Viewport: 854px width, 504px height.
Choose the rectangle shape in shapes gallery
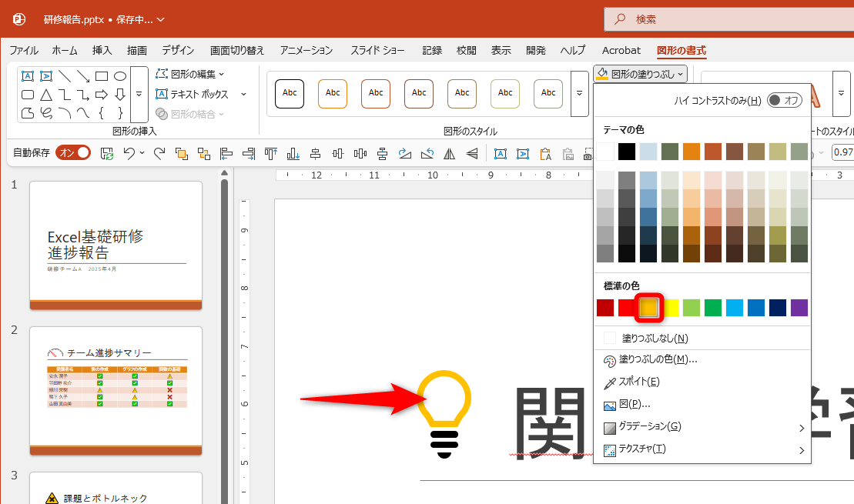(x=102, y=76)
